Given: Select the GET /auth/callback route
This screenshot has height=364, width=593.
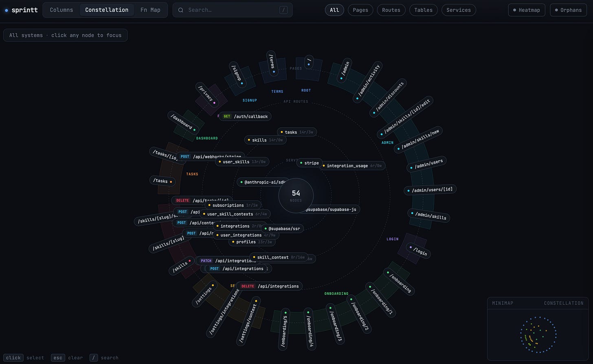Looking at the screenshot, I should click(x=245, y=116).
